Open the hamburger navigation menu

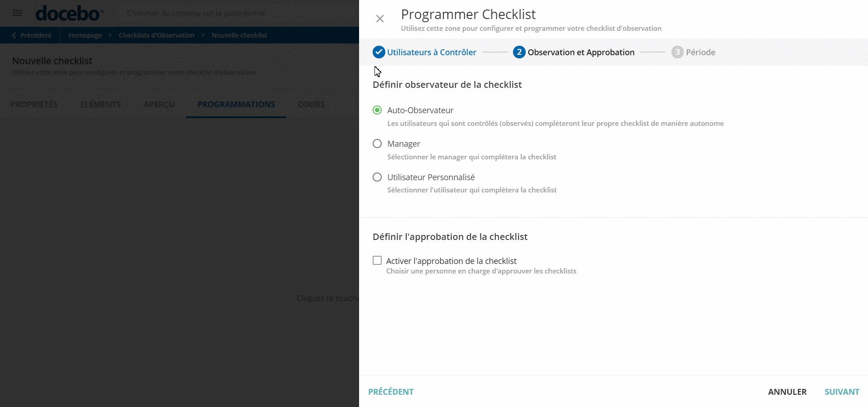click(17, 13)
